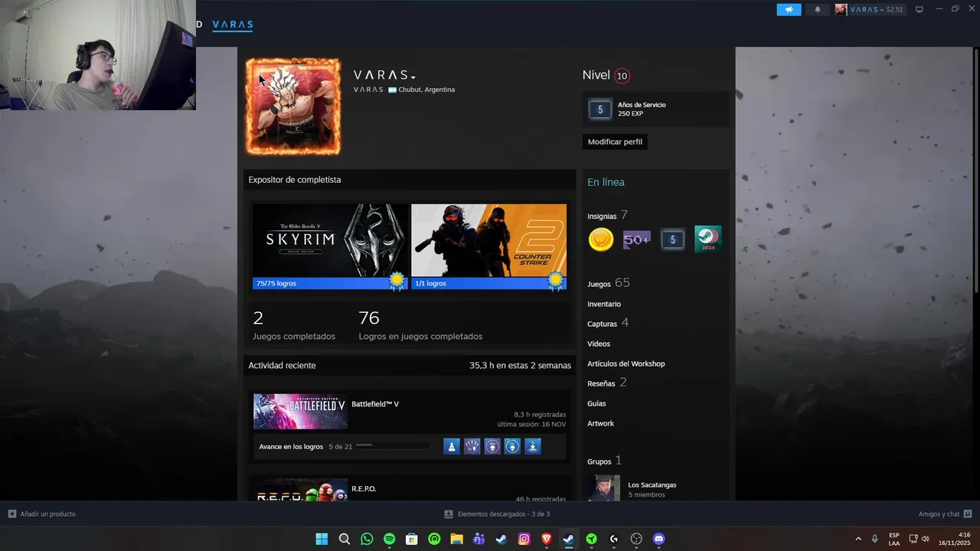Click the ribbon badge on Counter-Strike card
980x551 pixels.
555,282
